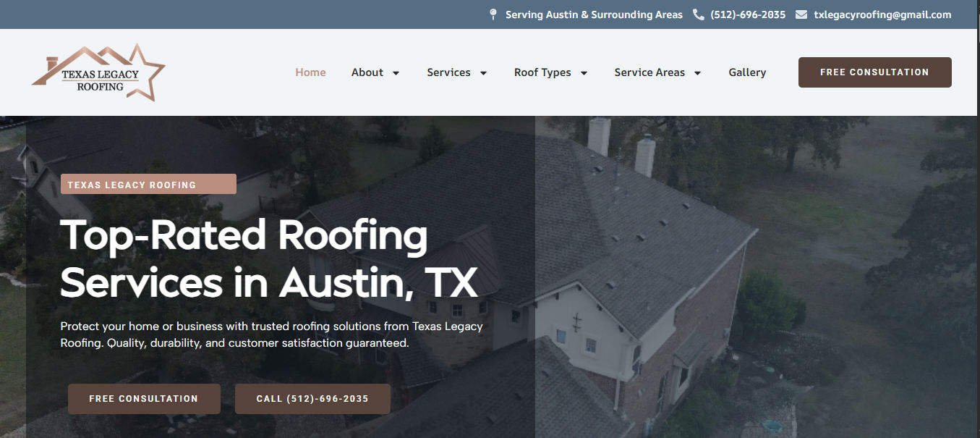Open the Home menu item
980x438 pixels.
tap(310, 72)
